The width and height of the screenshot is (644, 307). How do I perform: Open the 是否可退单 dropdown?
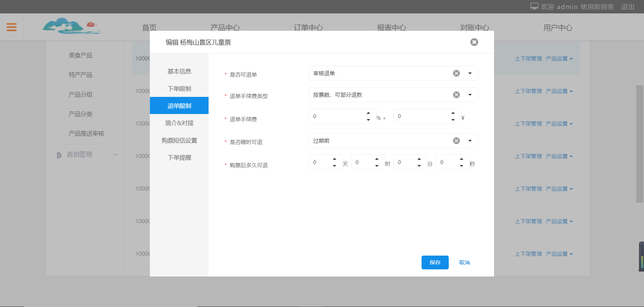point(470,73)
